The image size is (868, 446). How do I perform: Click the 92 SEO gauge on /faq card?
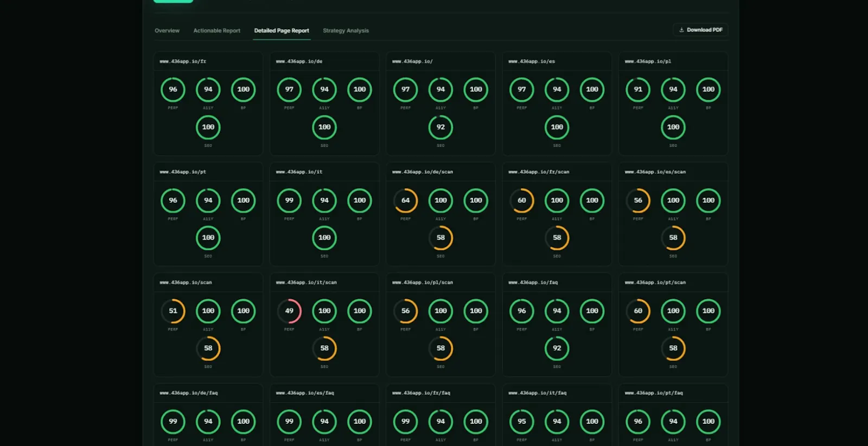[x=557, y=348]
